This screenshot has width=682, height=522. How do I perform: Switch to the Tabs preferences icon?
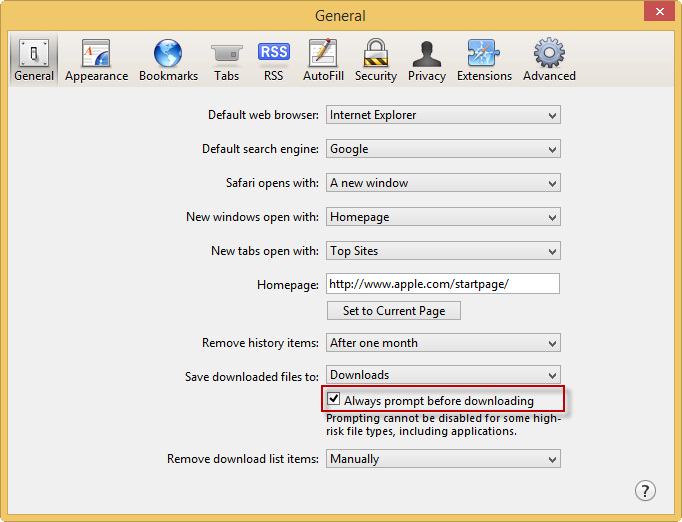pos(225,60)
